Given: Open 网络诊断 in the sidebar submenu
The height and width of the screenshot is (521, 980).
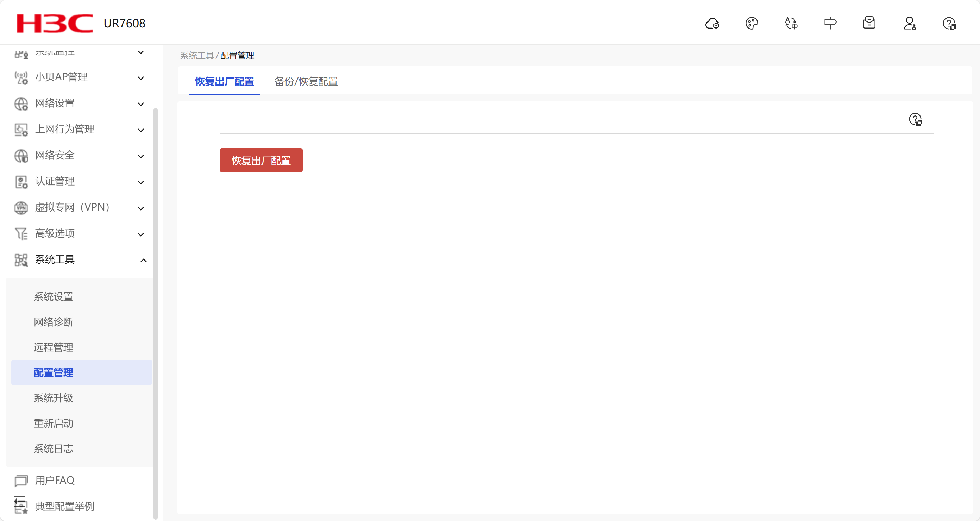Looking at the screenshot, I should pyautogui.click(x=53, y=322).
